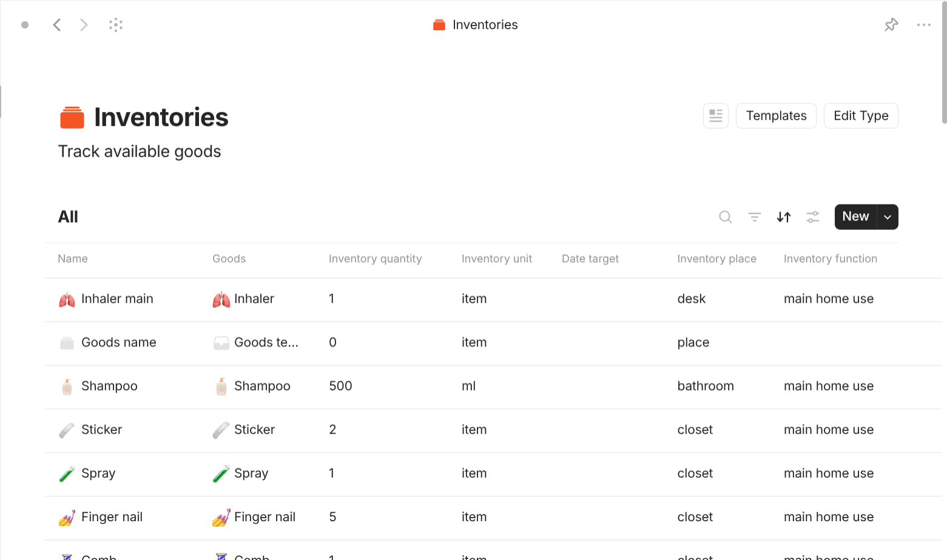Expand the chevron next to New button
This screenshot has height=560, width=947.
pos(887,217)
